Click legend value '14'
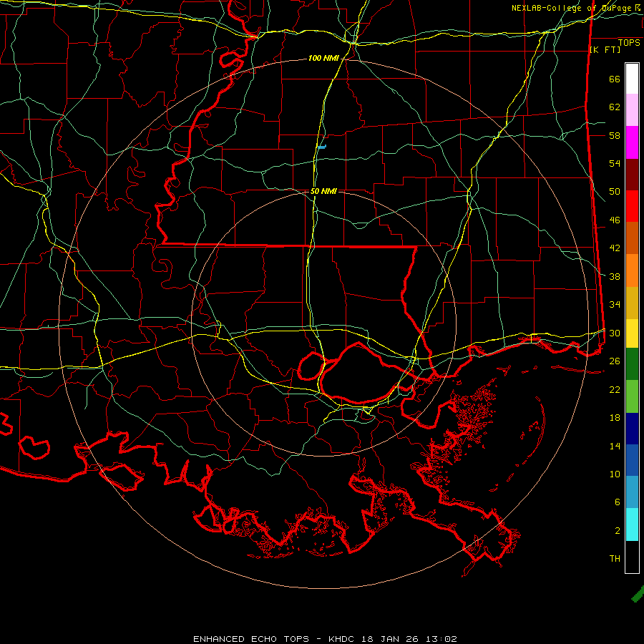This screenshot has width=644, height=644. 615,446
